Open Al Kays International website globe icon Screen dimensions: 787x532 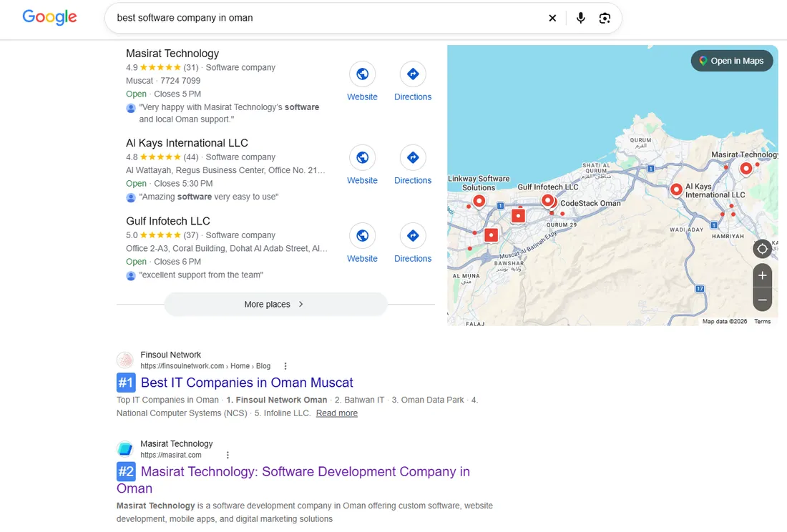coord(363,157)
